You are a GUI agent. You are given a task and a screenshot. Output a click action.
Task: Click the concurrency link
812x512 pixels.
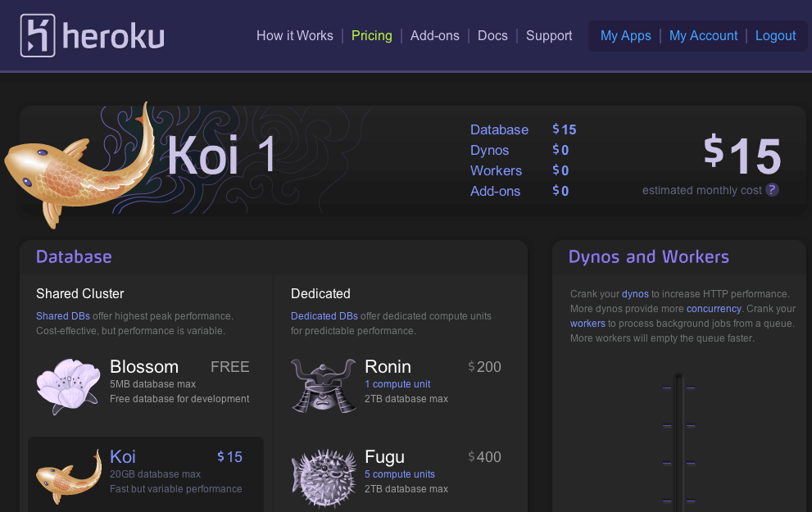tap(714, 309)
